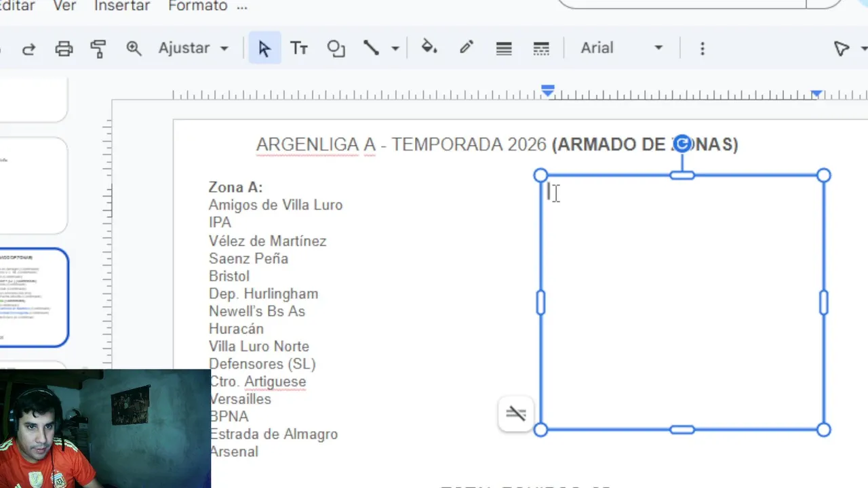Select the shapes tool
Viewport: 868px width, 488px height.
click(x=336, y=48)
